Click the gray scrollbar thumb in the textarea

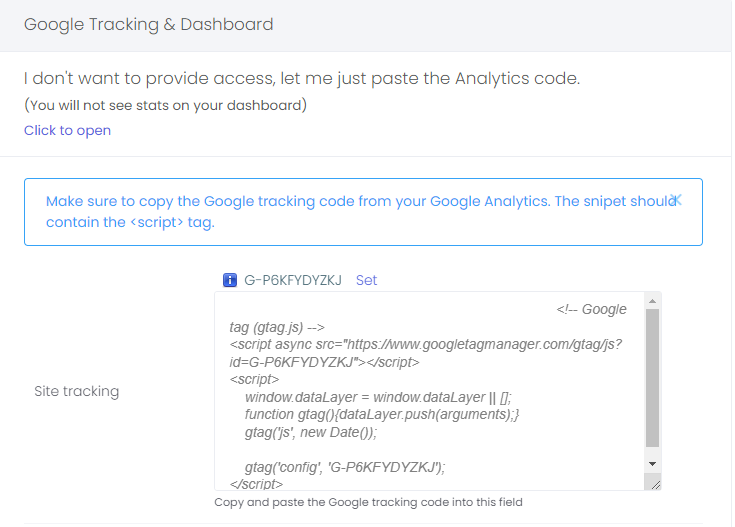pos(652,380)
